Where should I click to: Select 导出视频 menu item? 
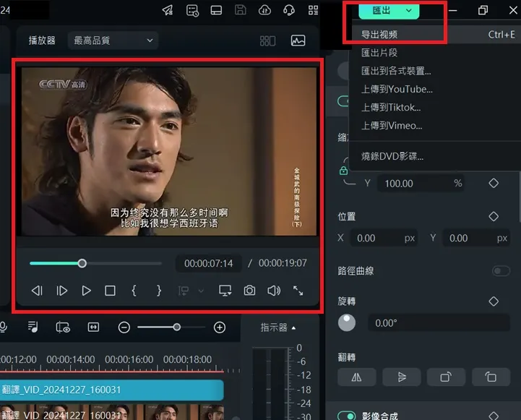pos(435,35)
